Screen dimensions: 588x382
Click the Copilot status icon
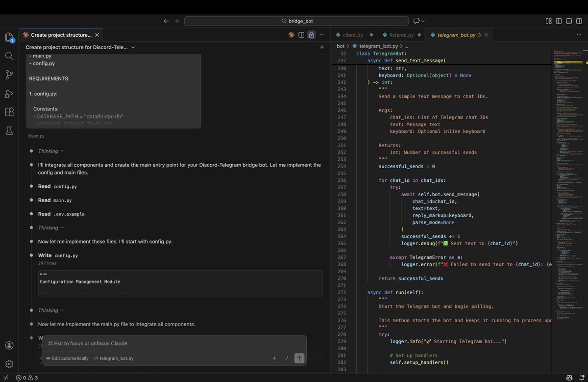569,378
